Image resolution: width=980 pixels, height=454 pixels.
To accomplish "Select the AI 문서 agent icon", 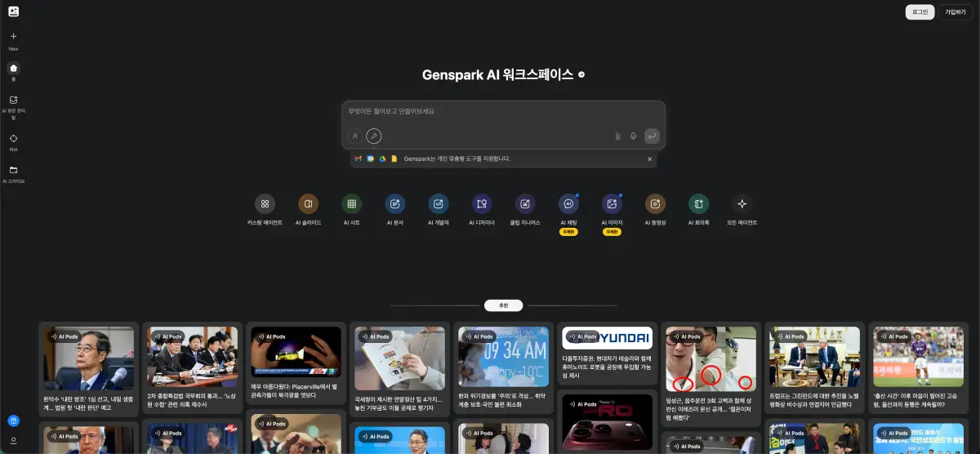I will click(x=395, y=204).
